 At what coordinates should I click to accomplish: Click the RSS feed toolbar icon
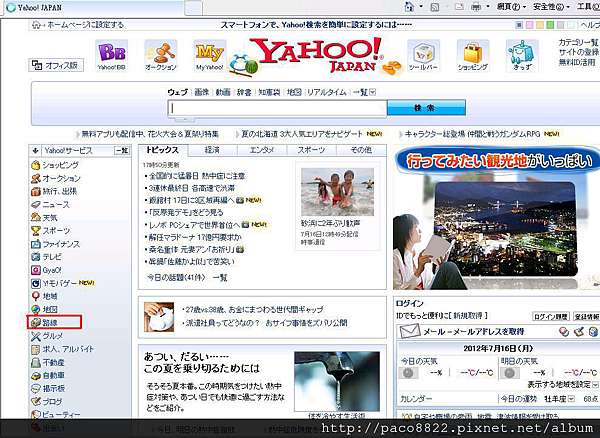[x=435, y=7]
